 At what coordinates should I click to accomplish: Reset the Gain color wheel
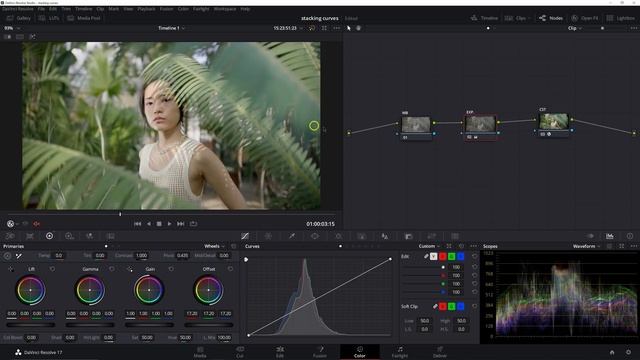(x=171, y=269)
